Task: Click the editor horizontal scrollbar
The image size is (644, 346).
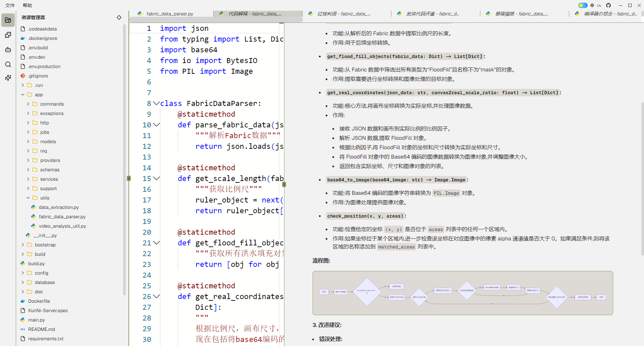Action: (216, 20)
